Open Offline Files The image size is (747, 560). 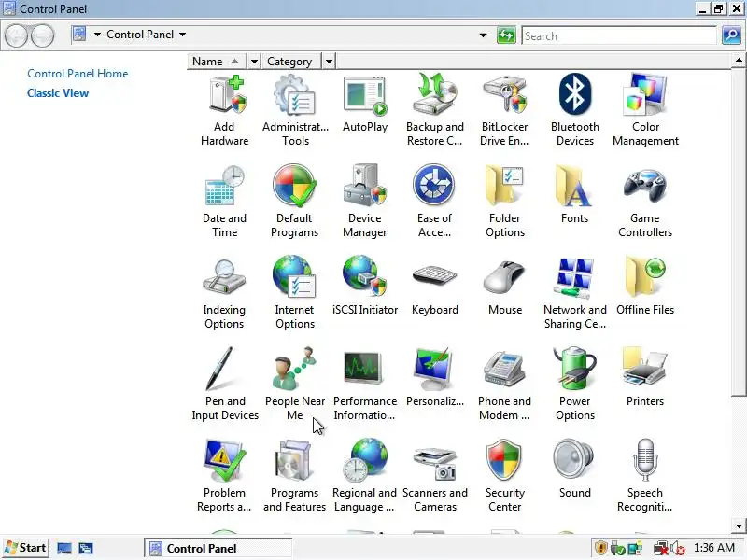pyautogui.click(x=645, y=287)
